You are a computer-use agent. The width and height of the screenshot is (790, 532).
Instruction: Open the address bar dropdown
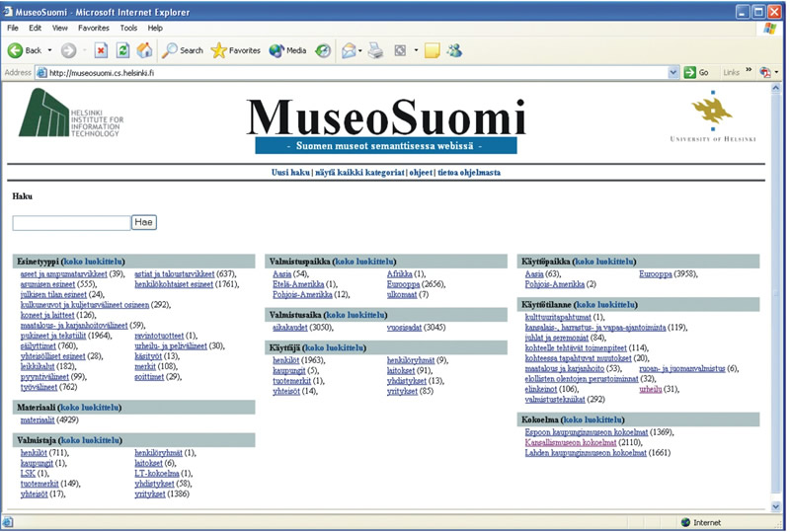pyautogui.click(x=673, y=73)
